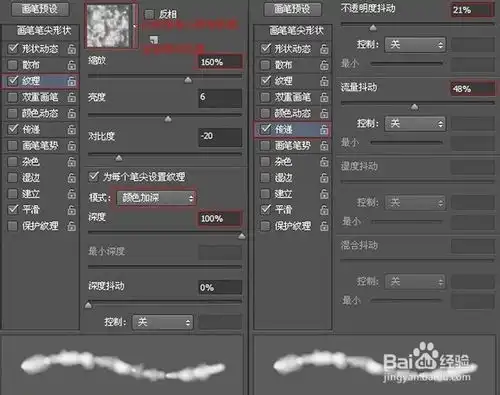Click the 流量抖动 field showing 48%
Image resolution: width=500 pixels, height=395 pixels.
pyautogui.click(x=473, y=89)
